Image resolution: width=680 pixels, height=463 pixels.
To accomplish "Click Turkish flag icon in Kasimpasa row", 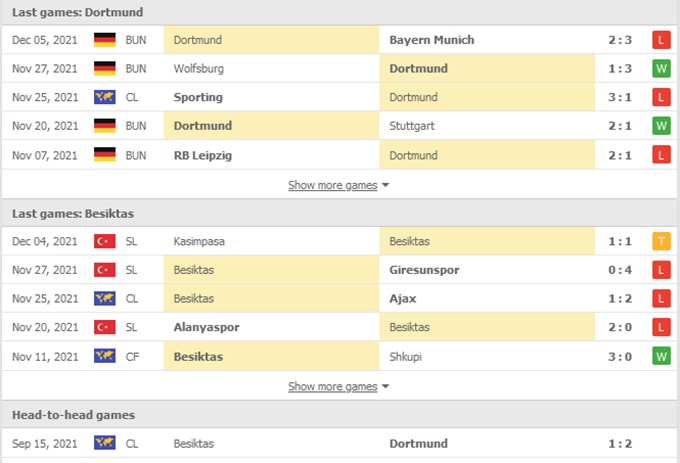I will [x=104, y=241].
